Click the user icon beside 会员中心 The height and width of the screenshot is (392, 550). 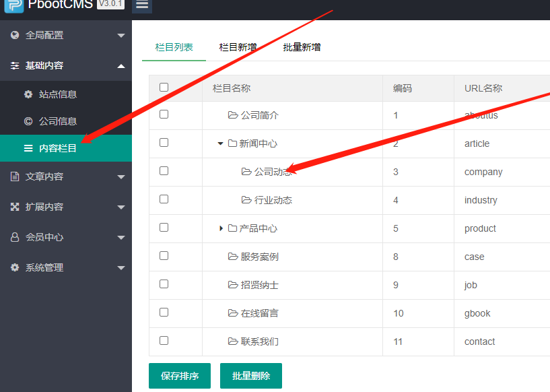click(15, 237)
